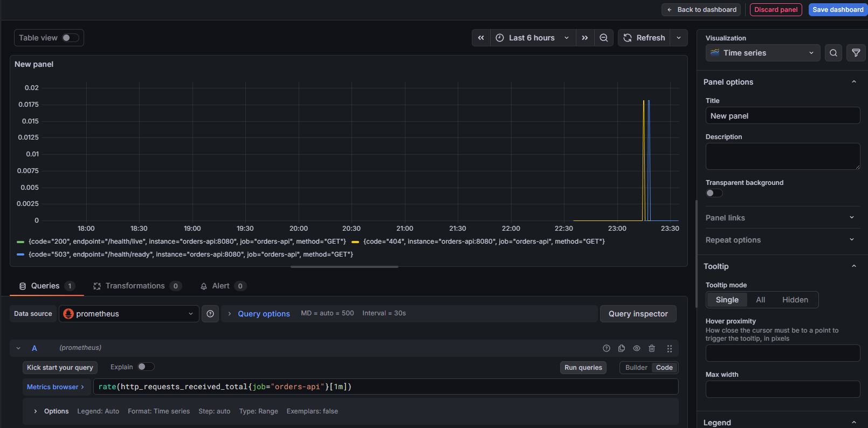
Task: Click the yellow code=404 legend series swatch
Action: coord(355,241)
